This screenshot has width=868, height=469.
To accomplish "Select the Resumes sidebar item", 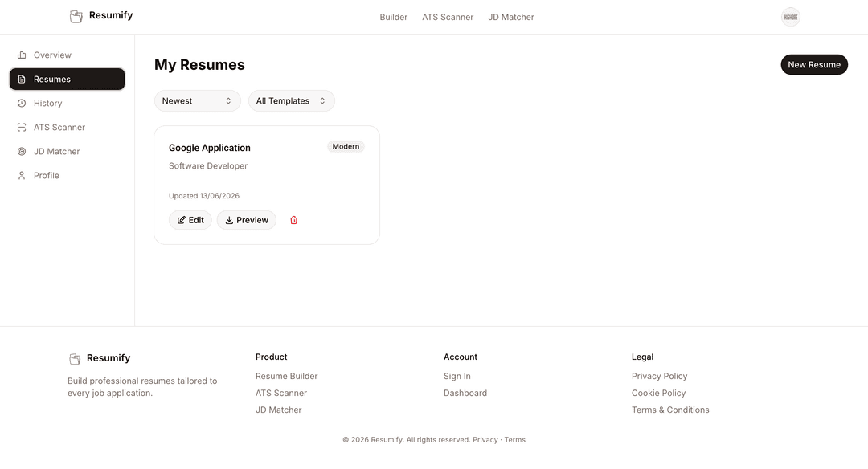I will (x=67, y=79).
